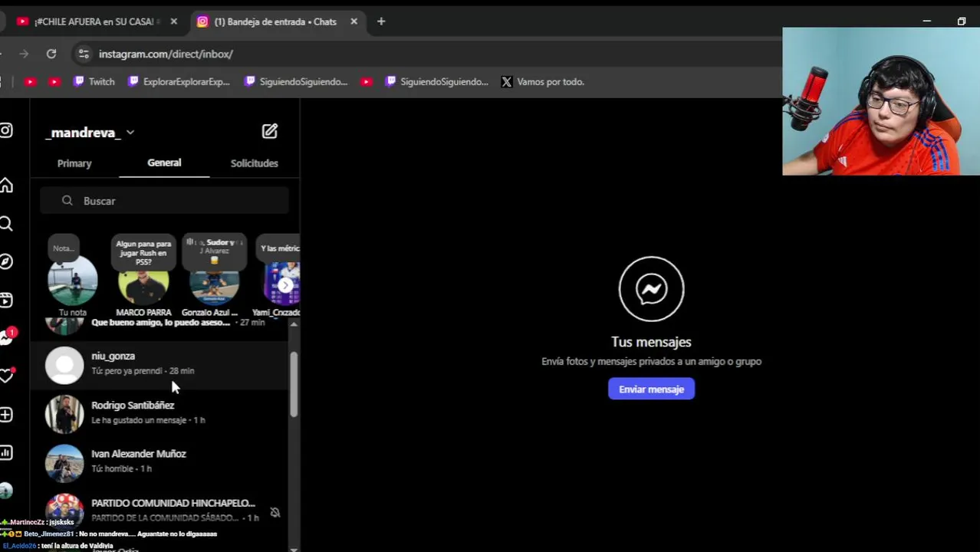Screen dimensions: 980x552
Task: Open the Vamos por todo. X bookmark
Action: [543, 81]
